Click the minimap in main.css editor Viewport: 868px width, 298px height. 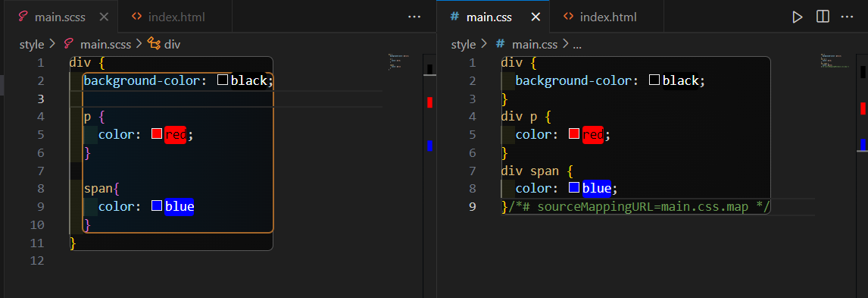(835, 61)
